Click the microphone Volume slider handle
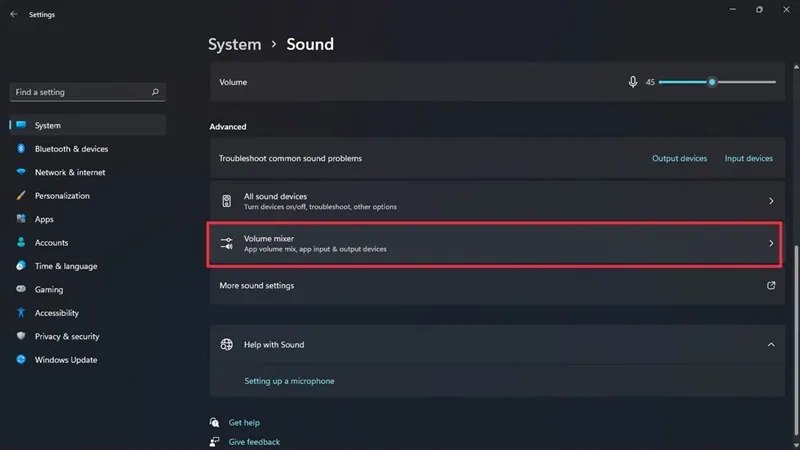 point(712,82)
